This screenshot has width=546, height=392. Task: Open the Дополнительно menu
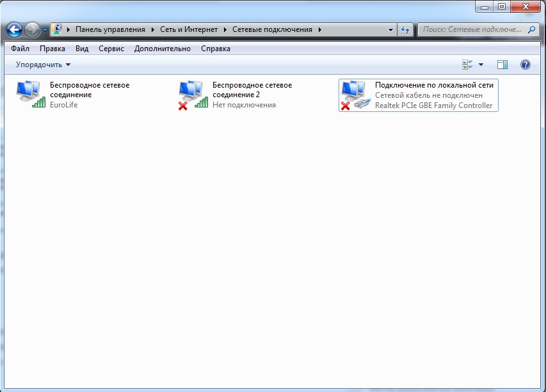tap(163, 49)
